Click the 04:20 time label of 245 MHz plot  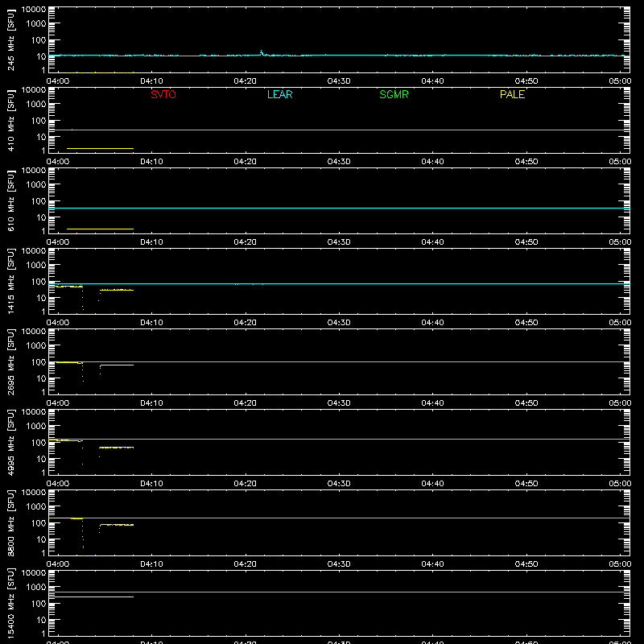(x=246, y=81)
